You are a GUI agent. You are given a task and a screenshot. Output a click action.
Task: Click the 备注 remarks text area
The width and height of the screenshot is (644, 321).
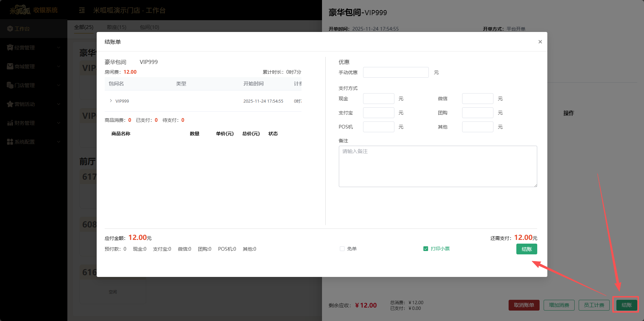tap(438, 166)
